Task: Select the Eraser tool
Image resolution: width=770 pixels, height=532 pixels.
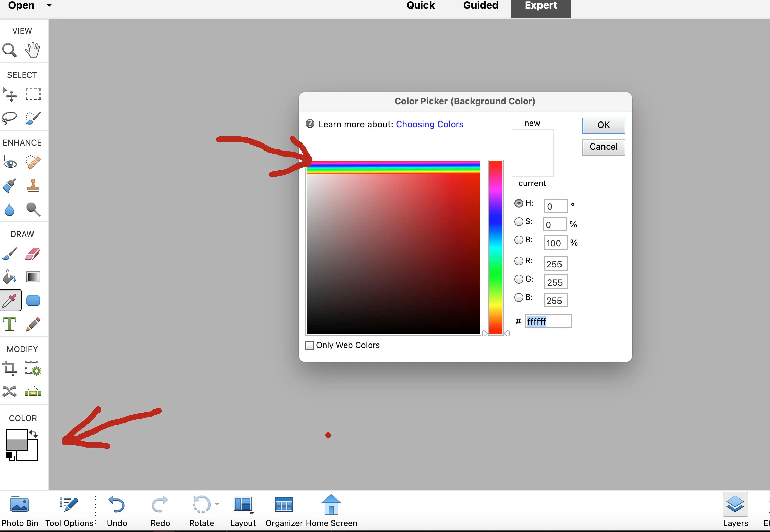Action: coord(33,254)
